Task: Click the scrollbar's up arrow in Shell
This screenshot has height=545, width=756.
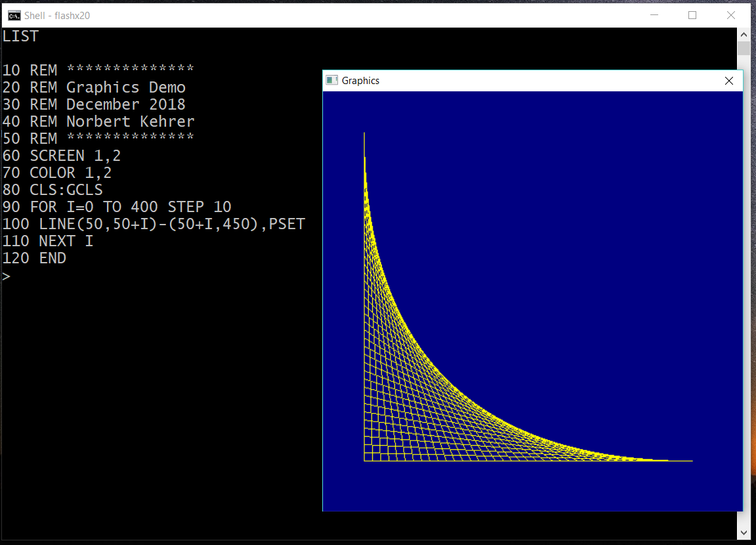Action: pyautogui.click(x=744, y=34)
